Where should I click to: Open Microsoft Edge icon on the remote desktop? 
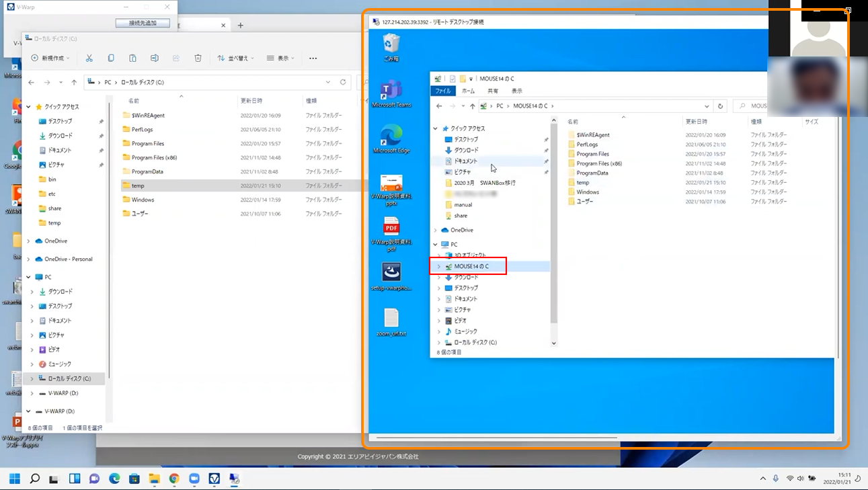(x=391, y=140)
